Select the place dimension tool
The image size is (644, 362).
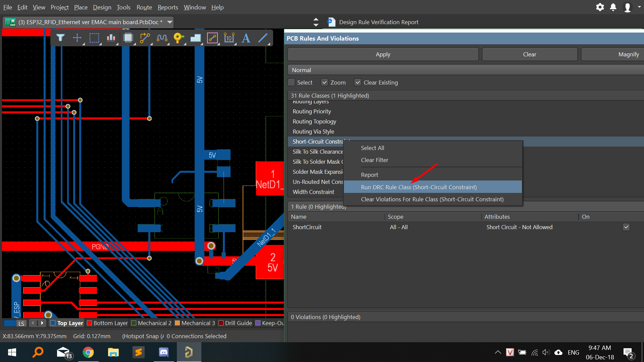click(x=229, y=38)
